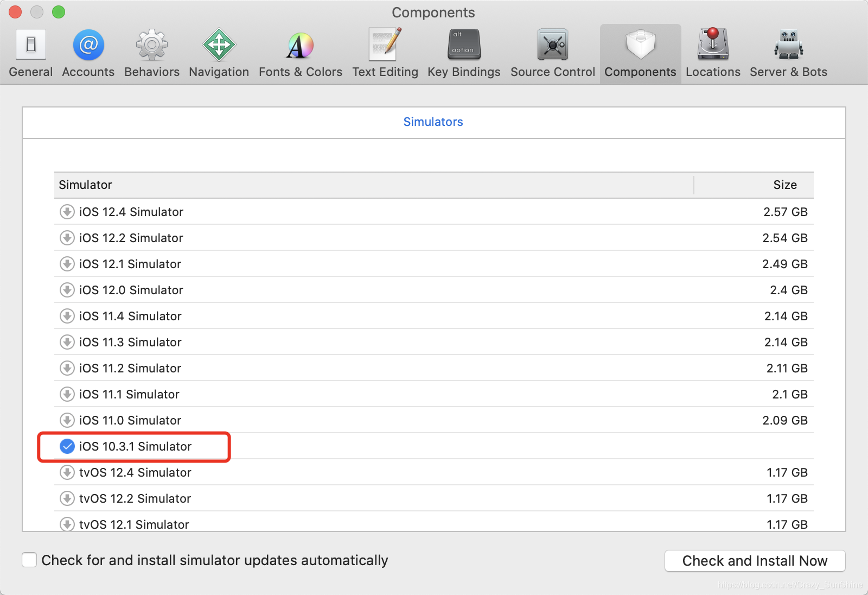The width and height of the screenshot is (868, 595).
Task: Download the iOS 11.4 Simulator
Action: [x=67, y=316]
